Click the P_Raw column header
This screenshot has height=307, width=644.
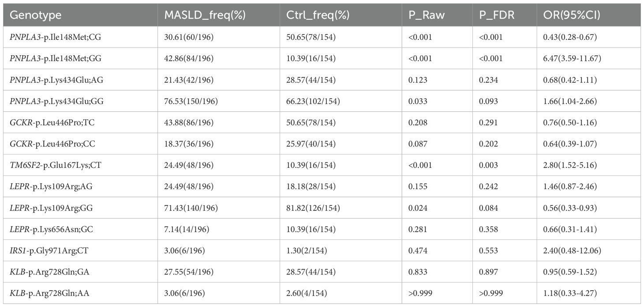pyautogui.click(x=423, y=15)
